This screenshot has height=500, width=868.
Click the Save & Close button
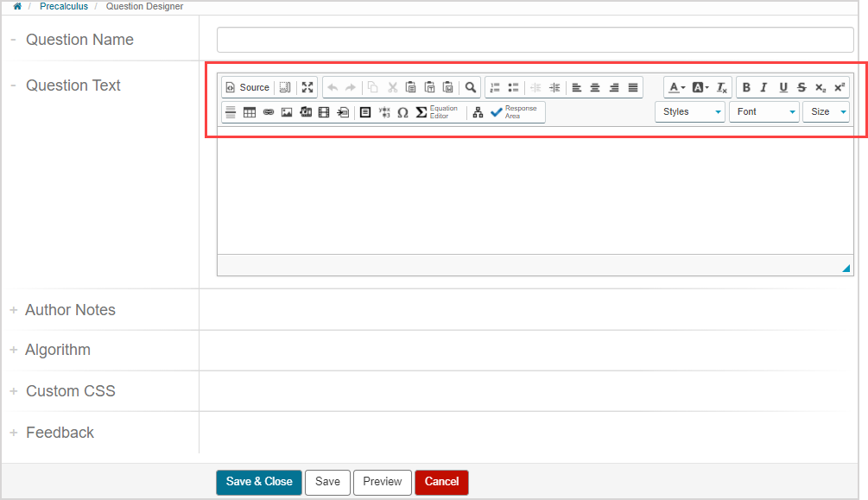click(x=258, y=482)
